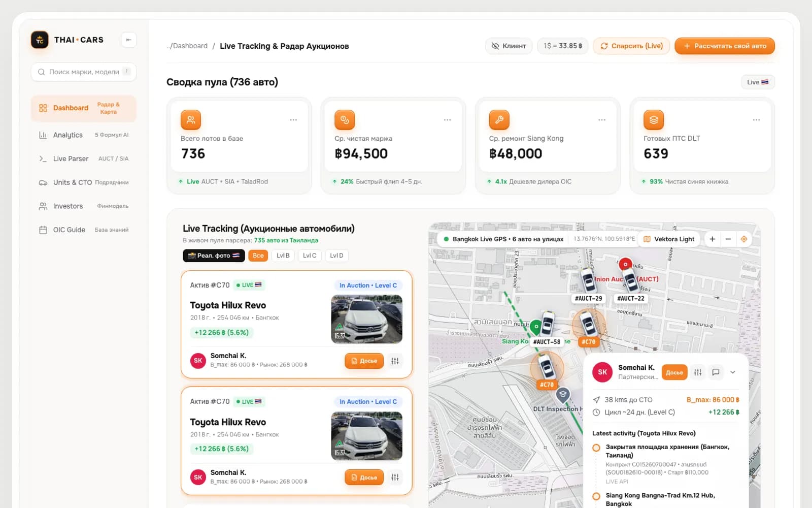Image resolution: width=812 pixels, height=508 pixels.
Task: Open Live Parser in the sidebar
Action: 84,158
